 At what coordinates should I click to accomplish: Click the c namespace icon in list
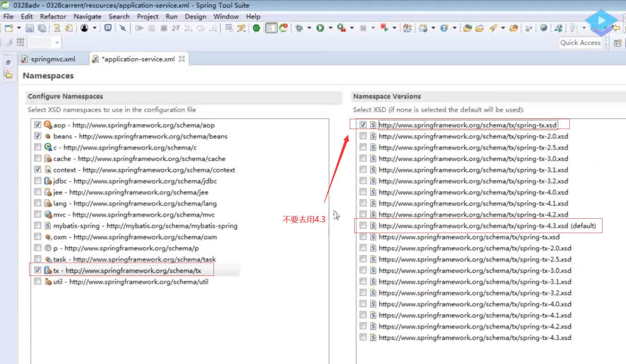coord(48,147)
